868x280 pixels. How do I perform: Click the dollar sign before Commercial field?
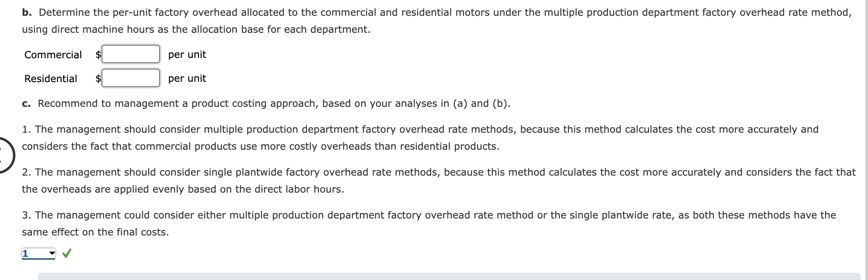(x=98, y=55)
